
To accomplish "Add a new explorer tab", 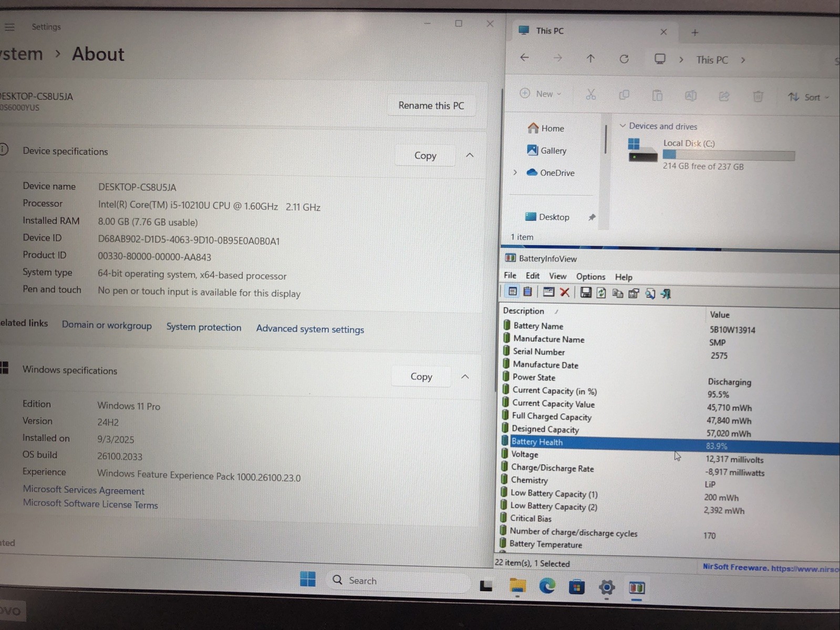I will tap(694, 33).
